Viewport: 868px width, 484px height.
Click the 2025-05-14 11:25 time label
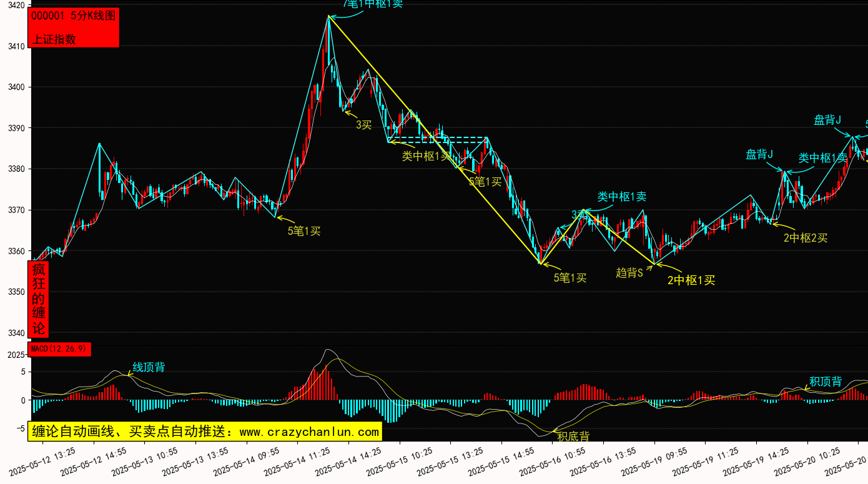pos(298,462)
